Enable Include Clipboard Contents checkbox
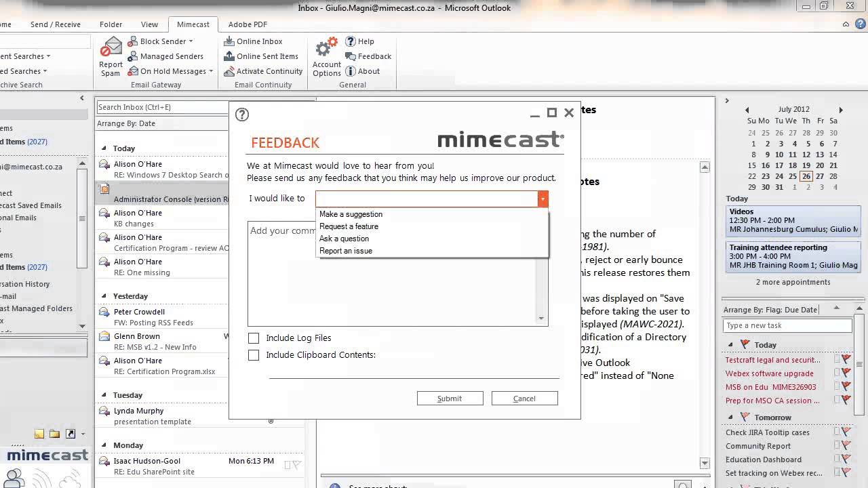868x488 pixels. click(x=254, y=355)
